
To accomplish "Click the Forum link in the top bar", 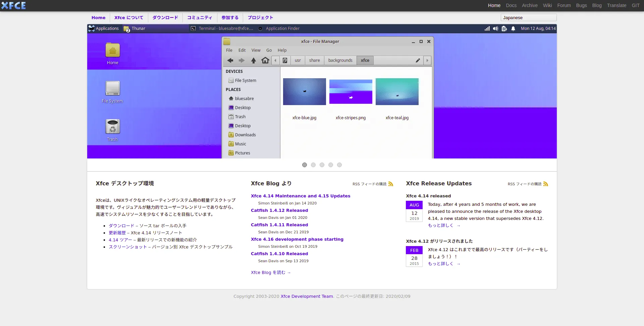I will click(x=564, y=5).
